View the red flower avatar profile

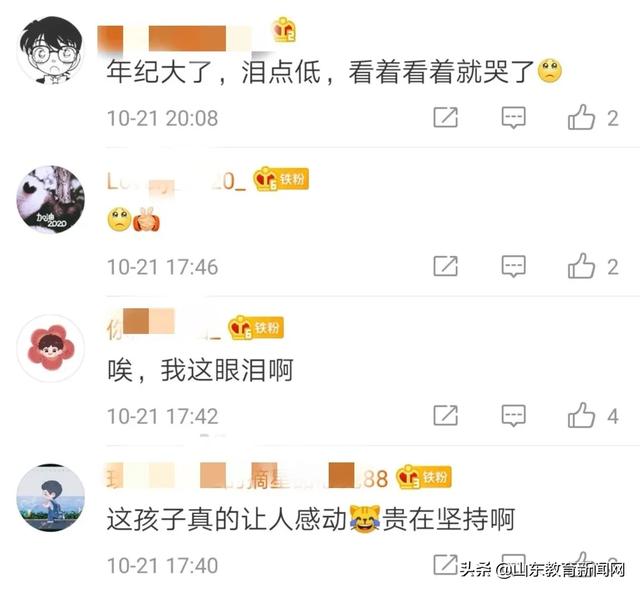[51, 348]
